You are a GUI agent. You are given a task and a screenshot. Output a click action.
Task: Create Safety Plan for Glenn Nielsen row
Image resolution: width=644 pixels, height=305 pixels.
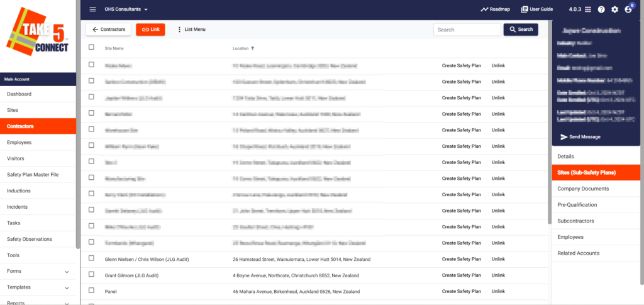[461, 259]
